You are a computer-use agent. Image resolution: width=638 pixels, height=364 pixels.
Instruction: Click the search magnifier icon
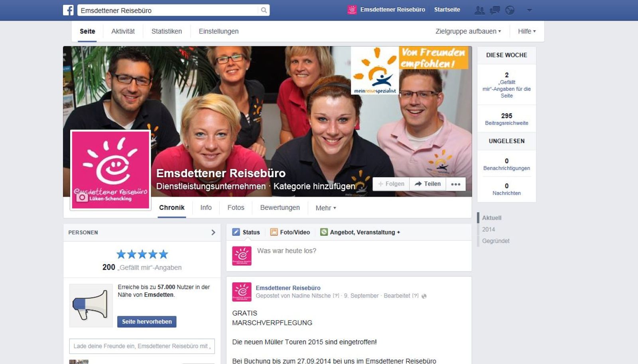pos(264,10)
